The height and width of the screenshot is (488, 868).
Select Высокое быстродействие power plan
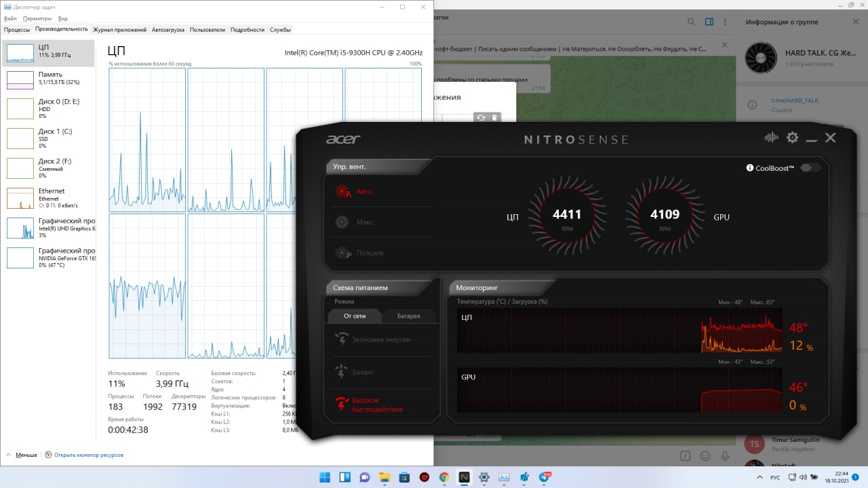click(x=377, y=405)
